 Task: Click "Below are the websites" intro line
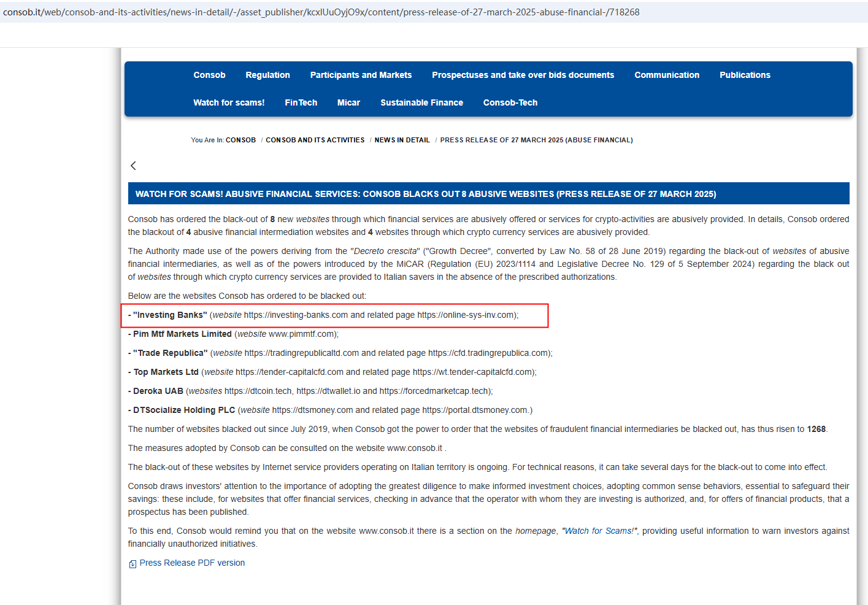(x=247, y=296)
